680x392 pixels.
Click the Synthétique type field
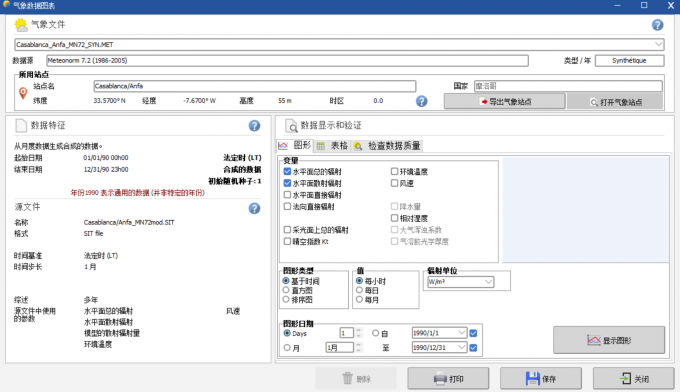point(629,60)
